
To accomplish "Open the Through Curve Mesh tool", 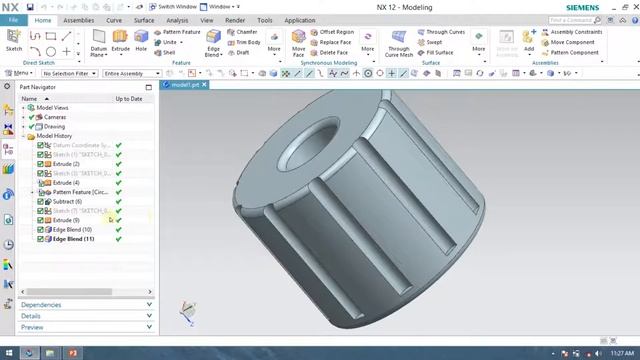I will pos(399,43).
